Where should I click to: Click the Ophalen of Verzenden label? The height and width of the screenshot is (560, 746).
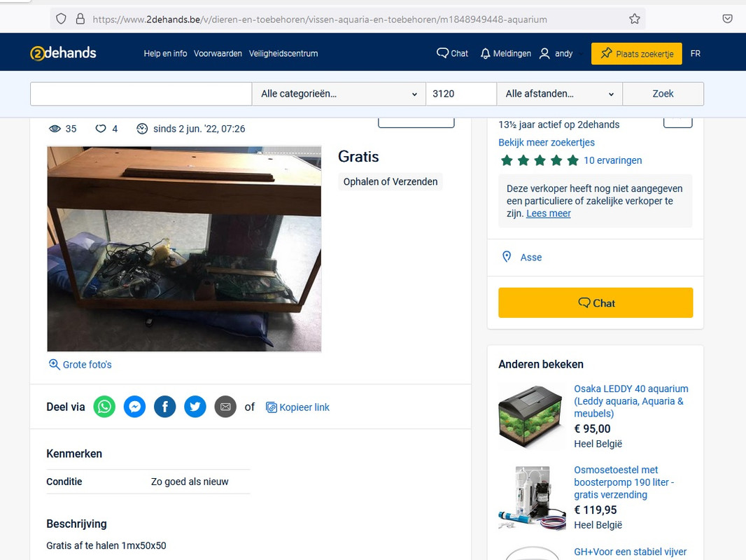coord(390,182)
